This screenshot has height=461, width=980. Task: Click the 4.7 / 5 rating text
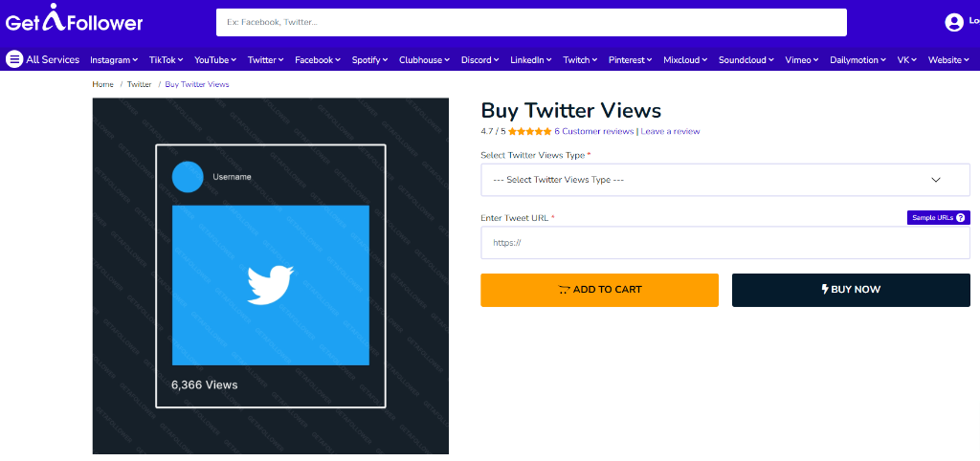tap(493, 132)
